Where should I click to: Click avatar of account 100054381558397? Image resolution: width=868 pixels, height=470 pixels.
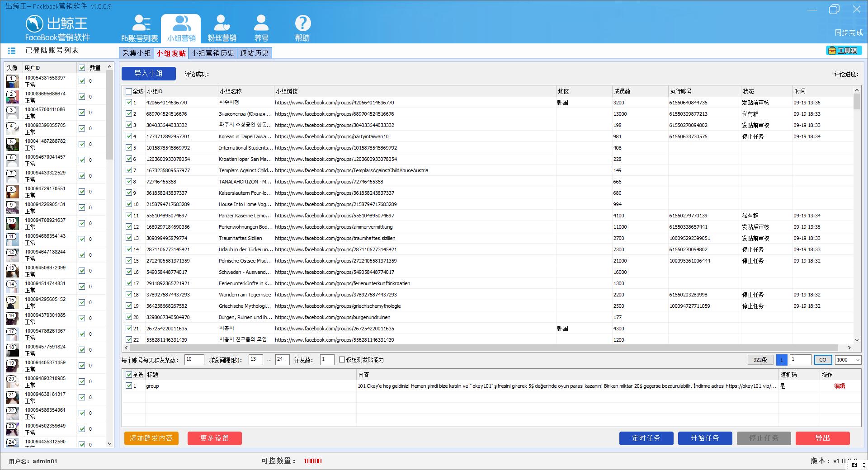12,81
